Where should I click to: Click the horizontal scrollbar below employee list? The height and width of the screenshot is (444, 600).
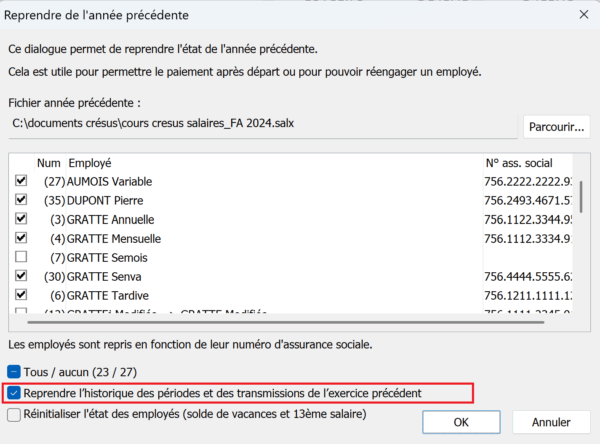tap(300, 322)
